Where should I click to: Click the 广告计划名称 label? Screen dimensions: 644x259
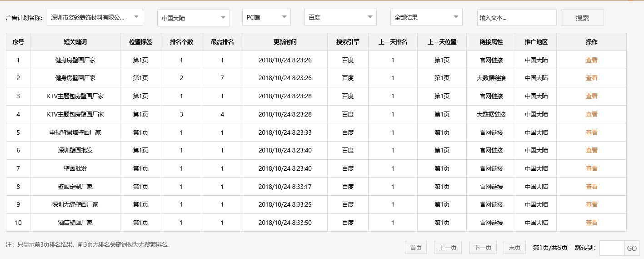click(24, 18)
